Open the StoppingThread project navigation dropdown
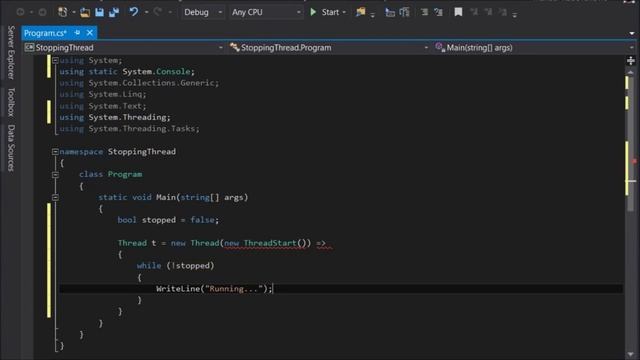 (124, 48)
